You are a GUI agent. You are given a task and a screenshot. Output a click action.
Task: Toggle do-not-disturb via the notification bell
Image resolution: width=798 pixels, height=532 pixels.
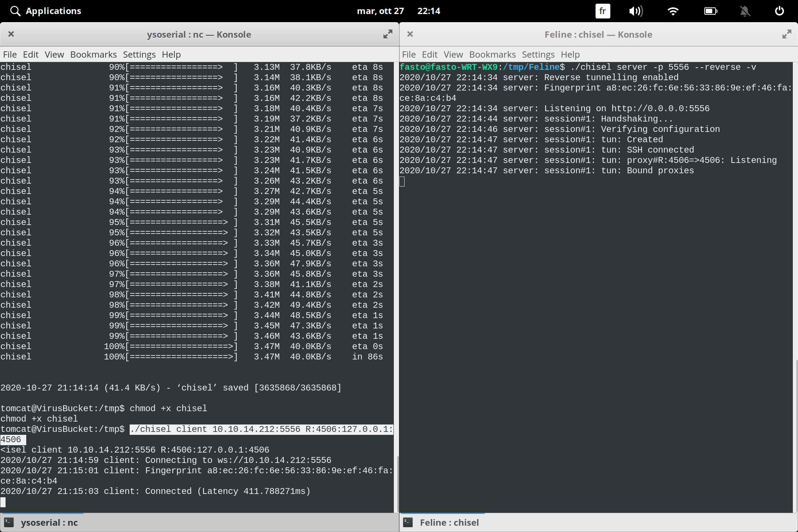(745, 11)
